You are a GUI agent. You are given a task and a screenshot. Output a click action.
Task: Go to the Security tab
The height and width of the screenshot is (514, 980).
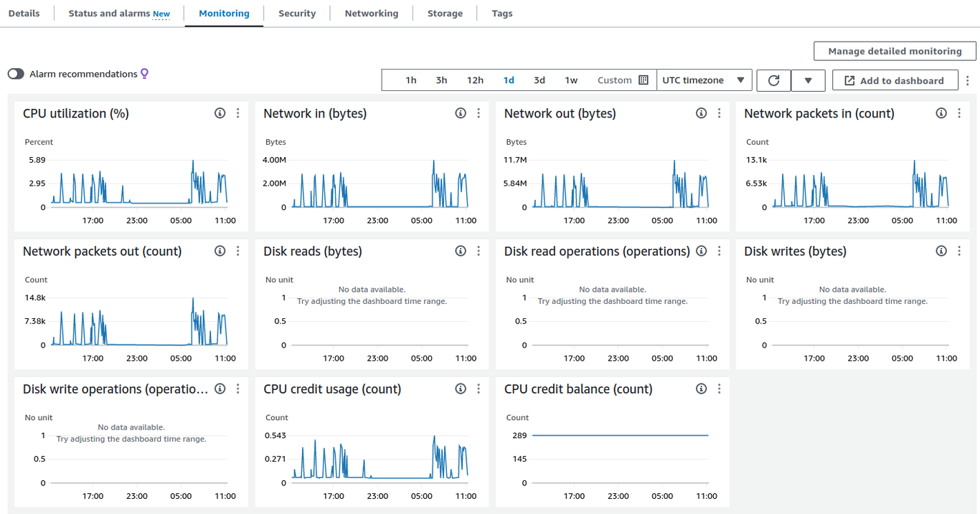point(297,14)
